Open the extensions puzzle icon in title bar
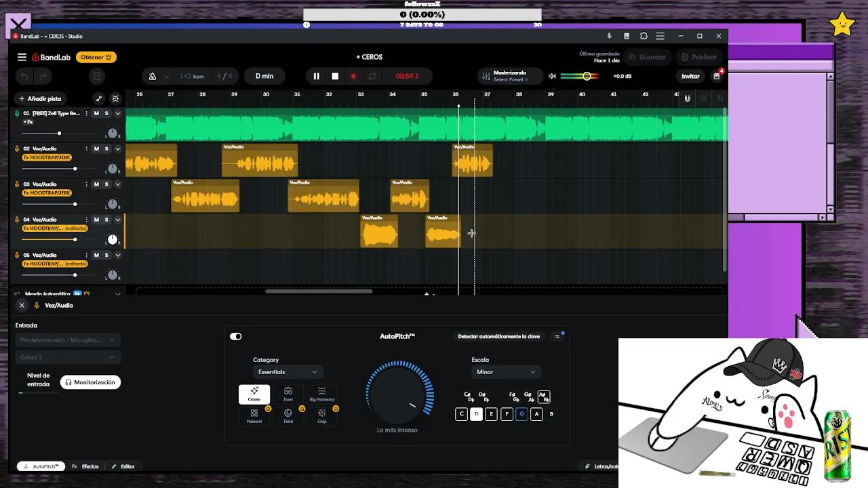The image size is (868, 488). point(644,36)
